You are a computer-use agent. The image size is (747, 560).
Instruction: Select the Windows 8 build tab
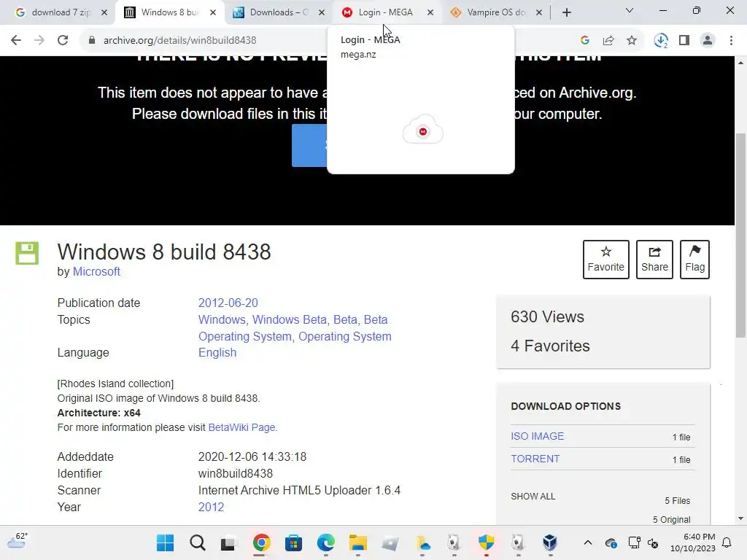(170, 12)
